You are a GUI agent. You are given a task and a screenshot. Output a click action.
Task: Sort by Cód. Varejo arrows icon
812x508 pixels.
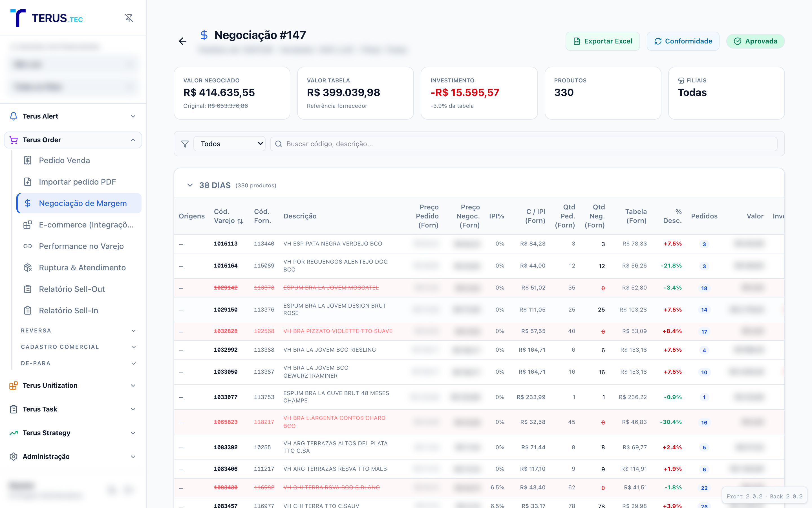click(x=240, y=221)
